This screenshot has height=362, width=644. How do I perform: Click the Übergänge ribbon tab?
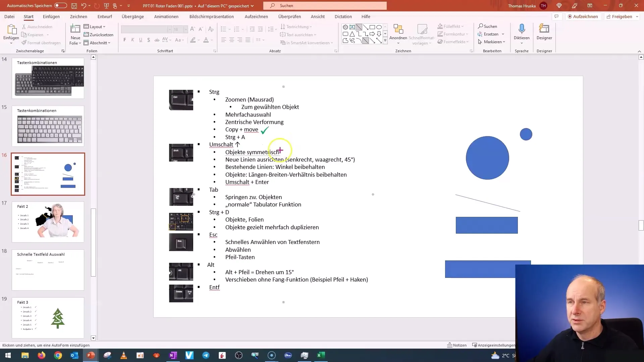[133, 16]
